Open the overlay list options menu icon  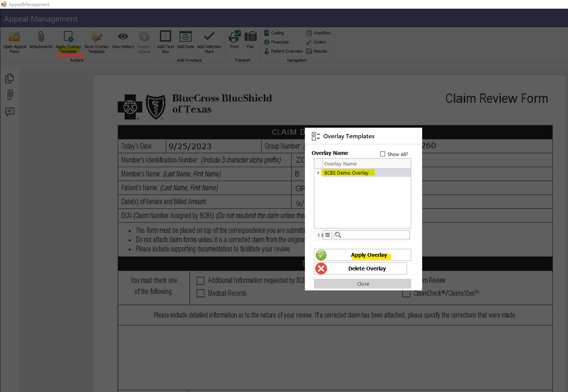point(328,235)
